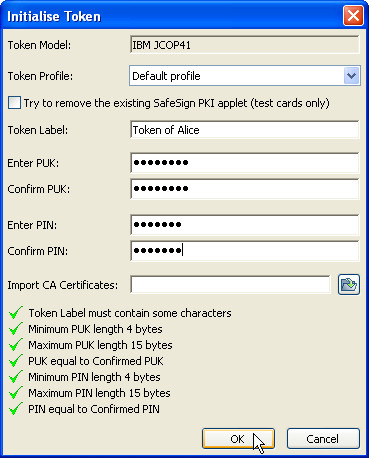Cancel the Initialise Token dialog
Image resolution: width=369 pixels, height=458 pixels.
[323, 439]
